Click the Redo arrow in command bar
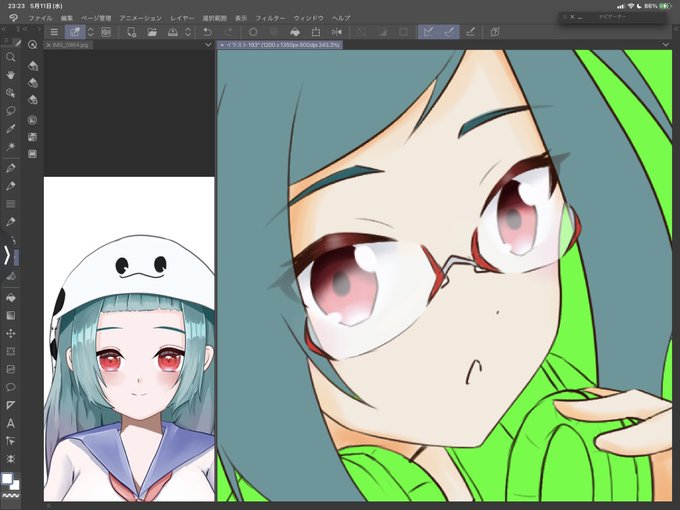 [x=228, y=32]
